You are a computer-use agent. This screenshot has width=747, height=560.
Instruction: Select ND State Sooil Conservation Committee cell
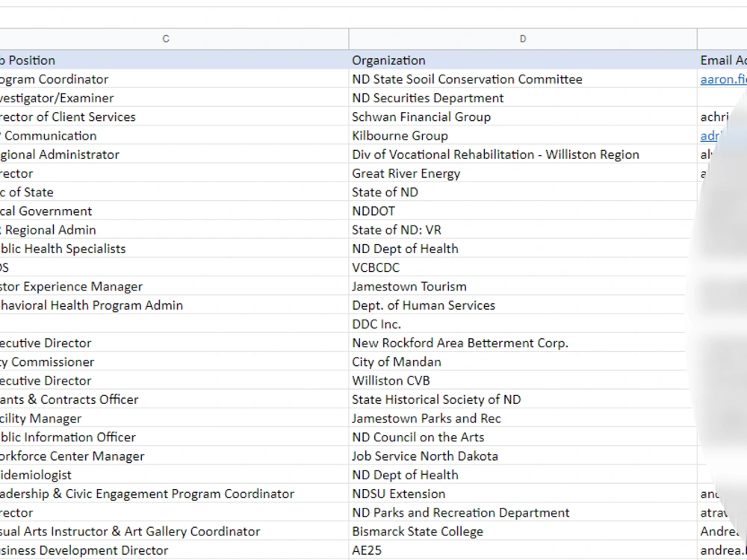[523, 79]
